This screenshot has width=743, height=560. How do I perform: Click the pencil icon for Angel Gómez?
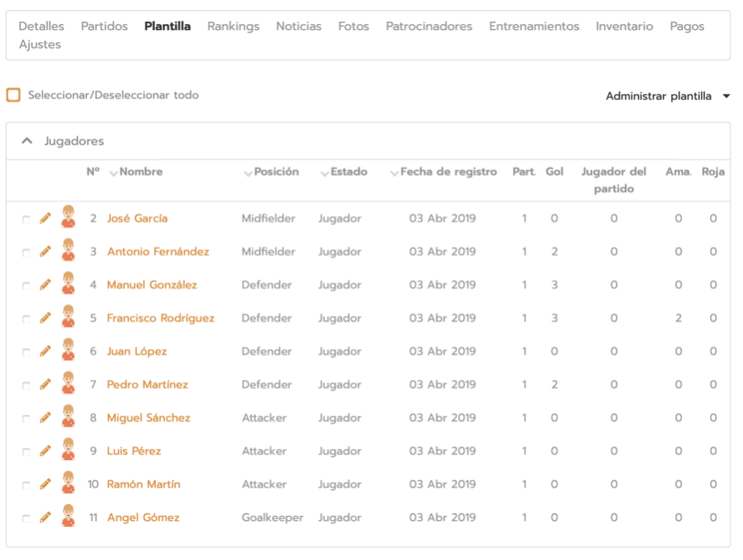pyautogui.click(x=45, y=517)
